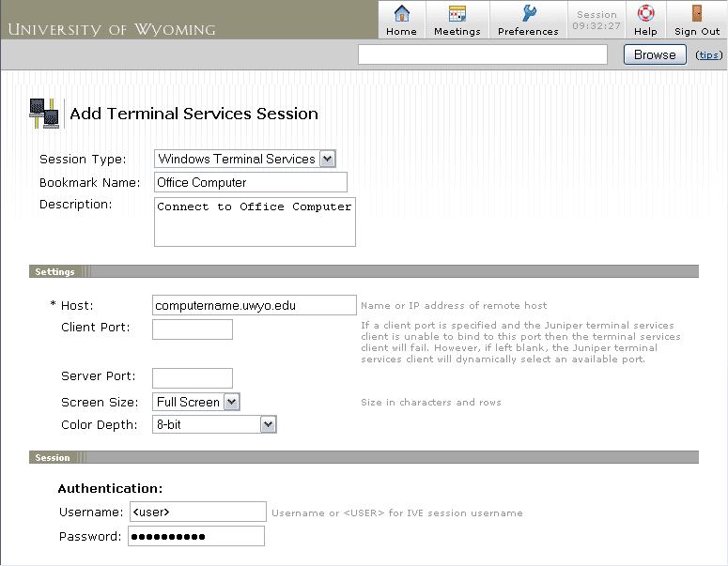
Task: Click the Client Port field
Action: pos(193,329)
